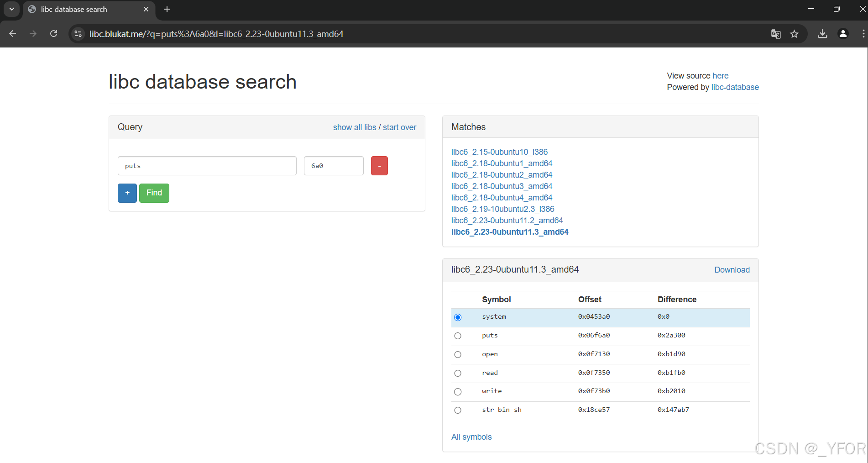Navigate forward in browser history
This screenshot has height=463, width=868.
pyautogui.click(x=33, y=34)
